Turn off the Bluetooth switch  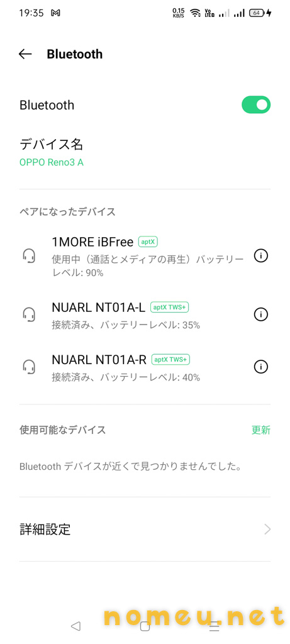pyautogui.click(x=256, y=105)
